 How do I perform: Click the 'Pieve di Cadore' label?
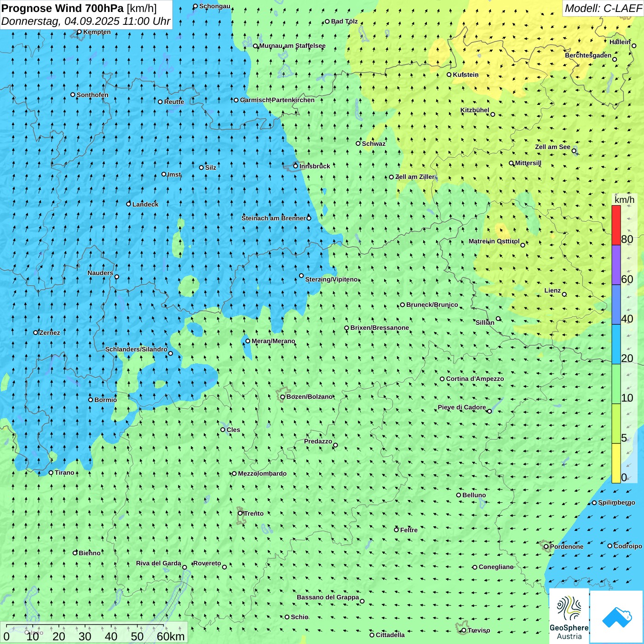point(462,407)
